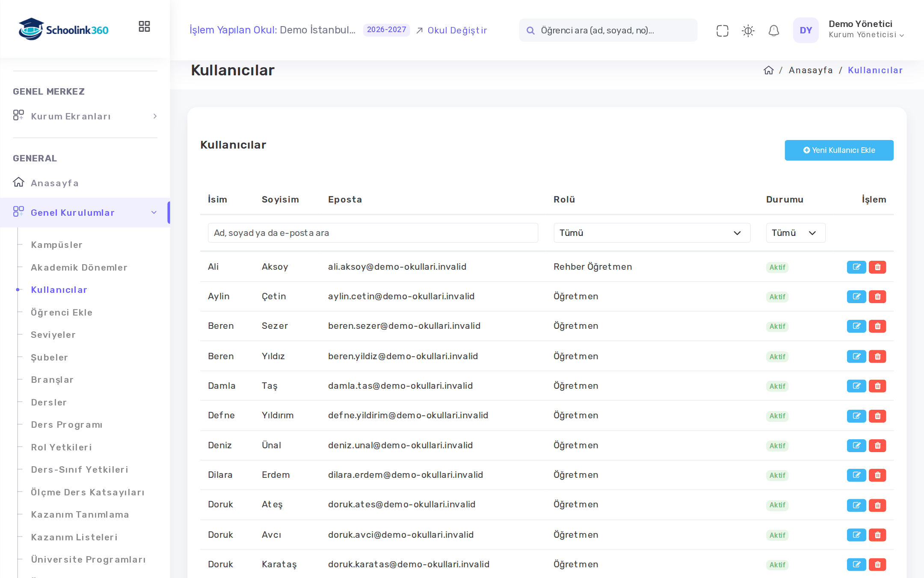Open the Durumu filter dropdown
This screenshot has height=578, width=924.
point(795,233)
